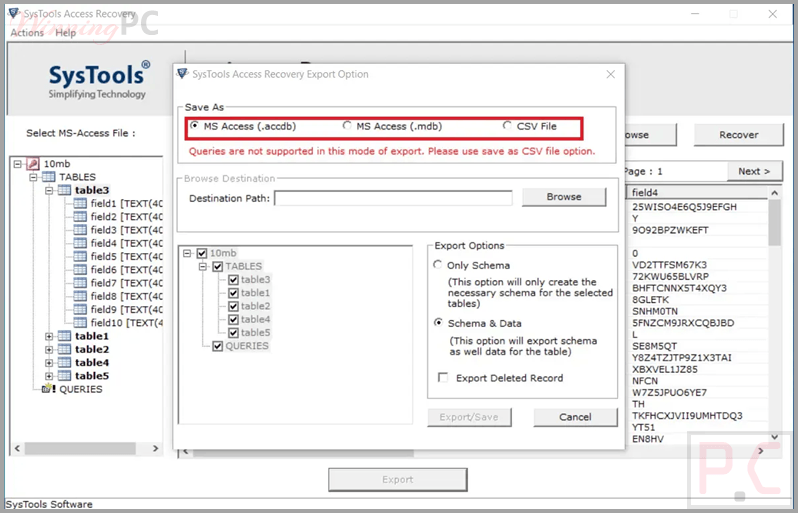
Task: Click the field9 column icon
Action: point(80,309)
